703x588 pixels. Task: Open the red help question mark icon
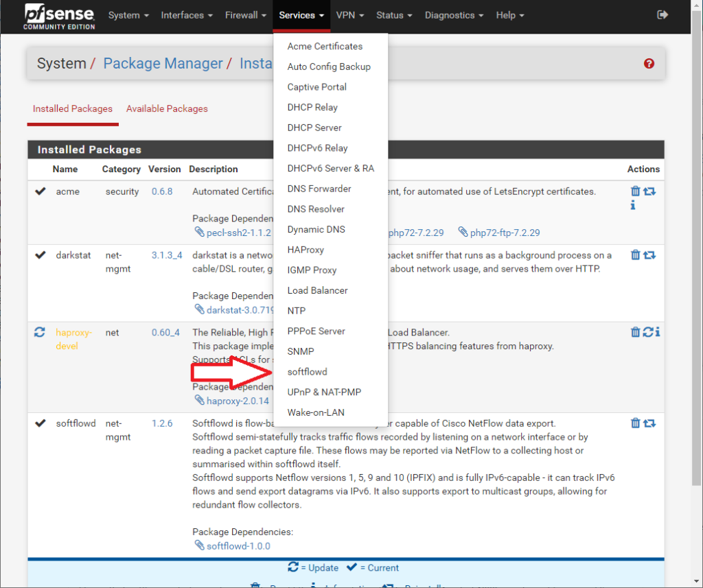[x=649, y=64]
